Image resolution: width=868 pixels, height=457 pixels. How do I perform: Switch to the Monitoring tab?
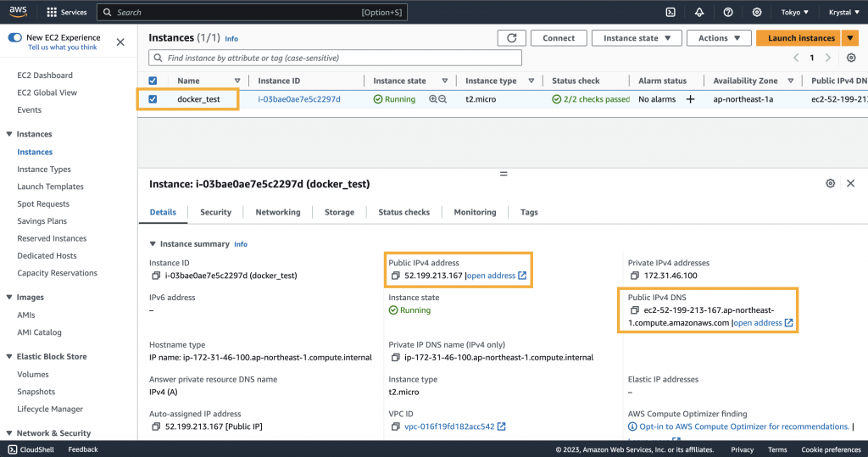coord(475,212)
